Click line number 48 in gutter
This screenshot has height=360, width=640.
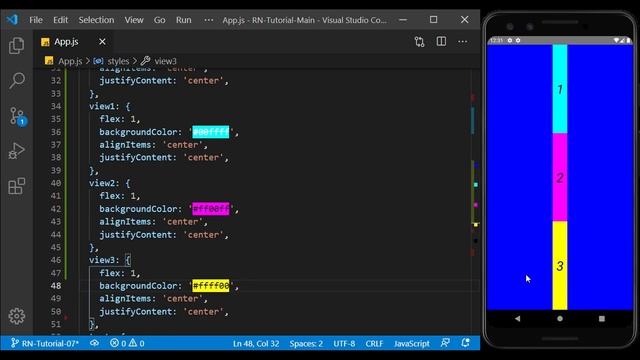pos(56,286)
